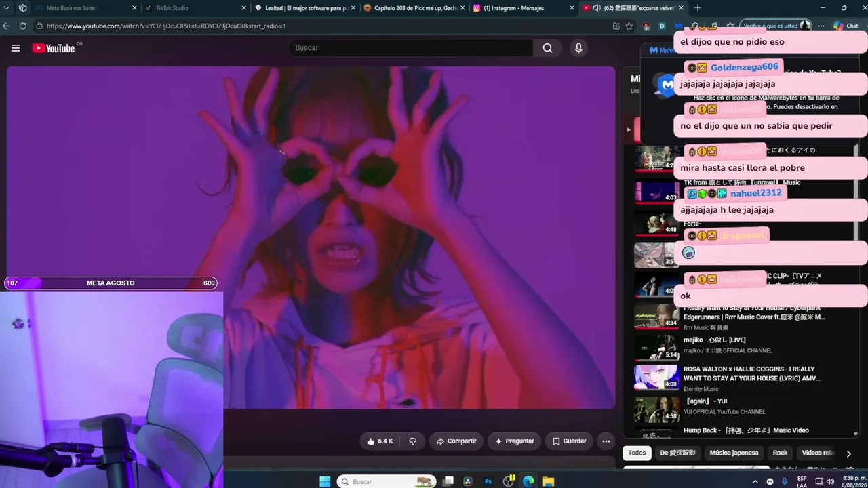
Task: Click the Hump Back Music Video title
Action: pyautogui.click(x=746, y=430)
